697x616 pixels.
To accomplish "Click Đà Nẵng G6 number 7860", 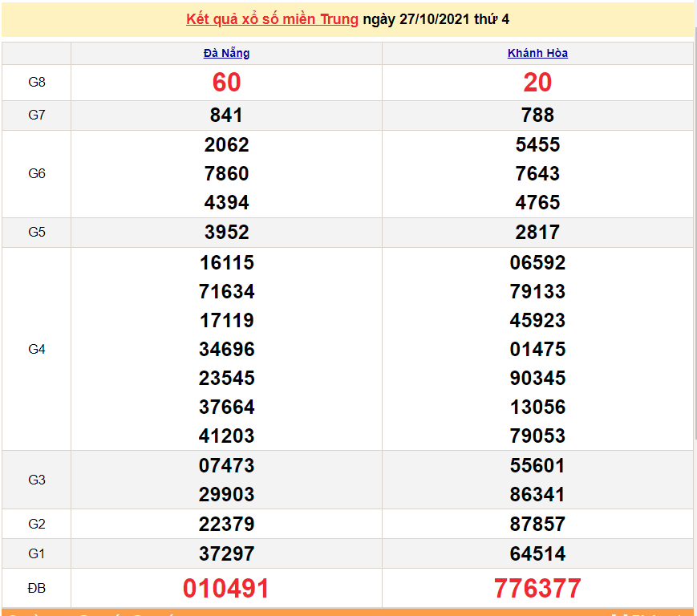I will [x=226, y=174].
